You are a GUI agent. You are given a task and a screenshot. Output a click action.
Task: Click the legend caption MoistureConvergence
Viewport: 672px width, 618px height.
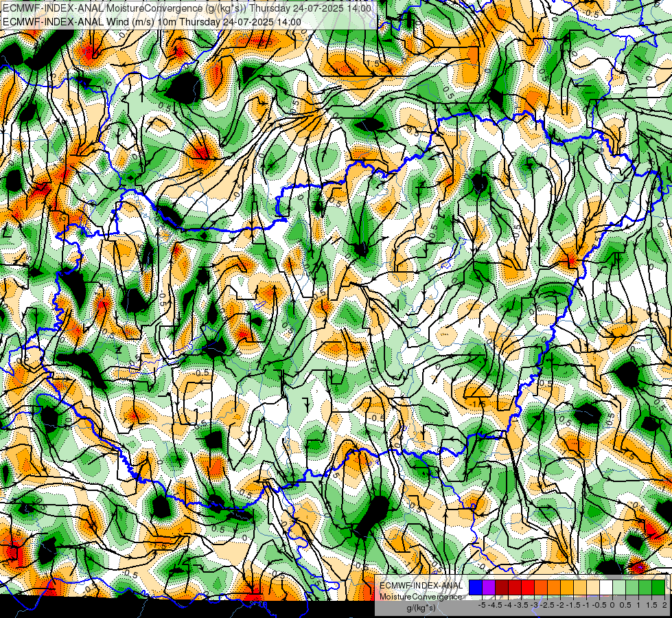point(421,597)
